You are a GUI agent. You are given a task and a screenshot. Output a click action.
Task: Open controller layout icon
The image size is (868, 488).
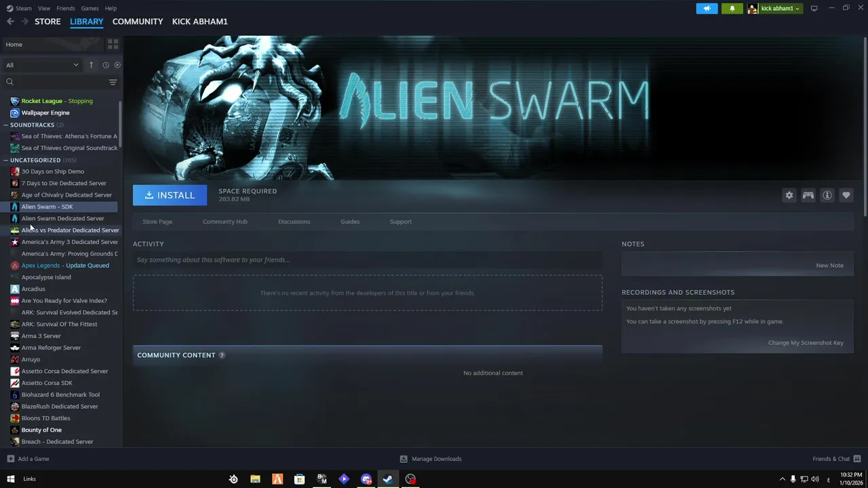pos(808,195)
